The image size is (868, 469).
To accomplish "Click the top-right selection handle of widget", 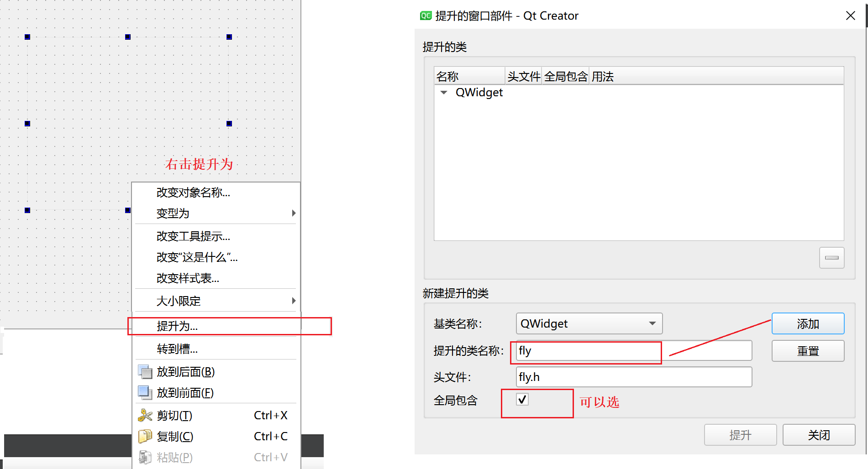I will (229, 37).
